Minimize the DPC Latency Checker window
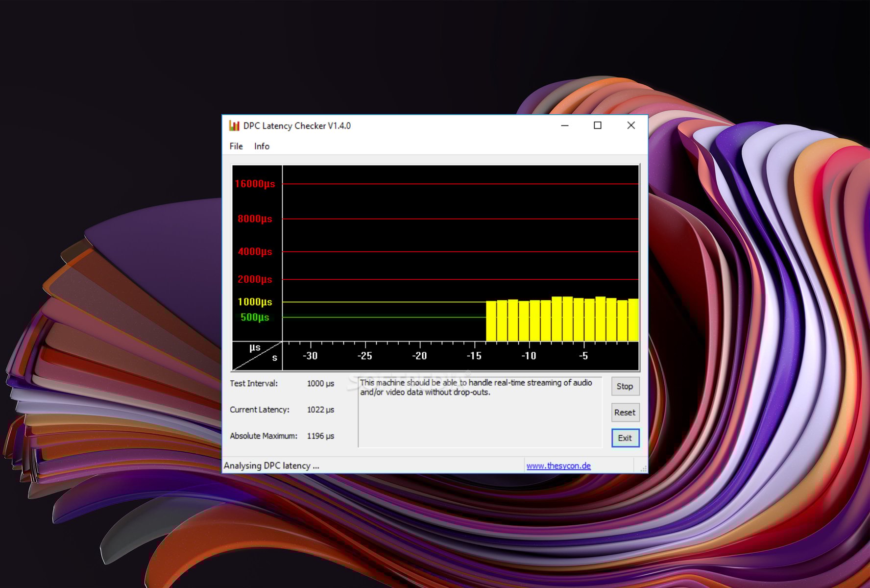The height and width of the screenshot is (588, 870). [x=565, y=126]
